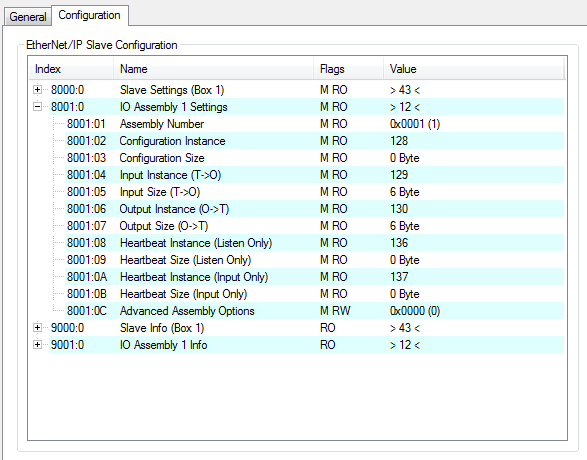Click the 'Slave Settings (Box 1)' name
The width and height of the screenshot is (587, 460).
(x=172, y=90)
